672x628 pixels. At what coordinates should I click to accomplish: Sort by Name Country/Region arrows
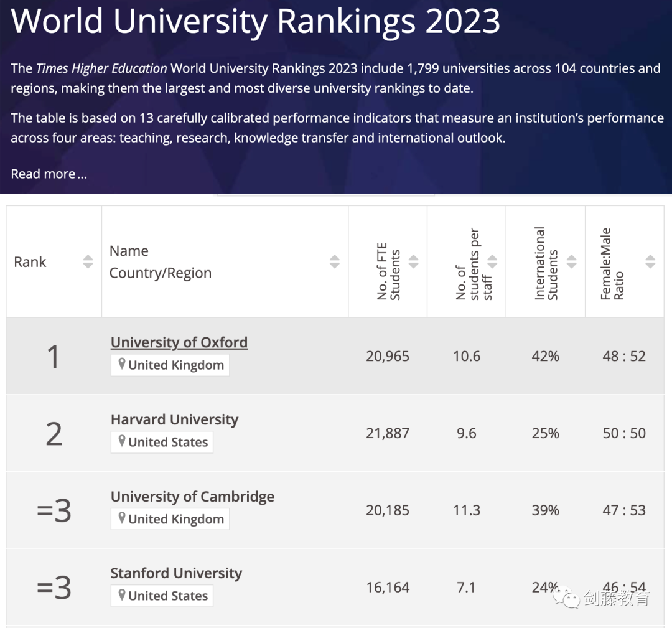pos(335,261)
